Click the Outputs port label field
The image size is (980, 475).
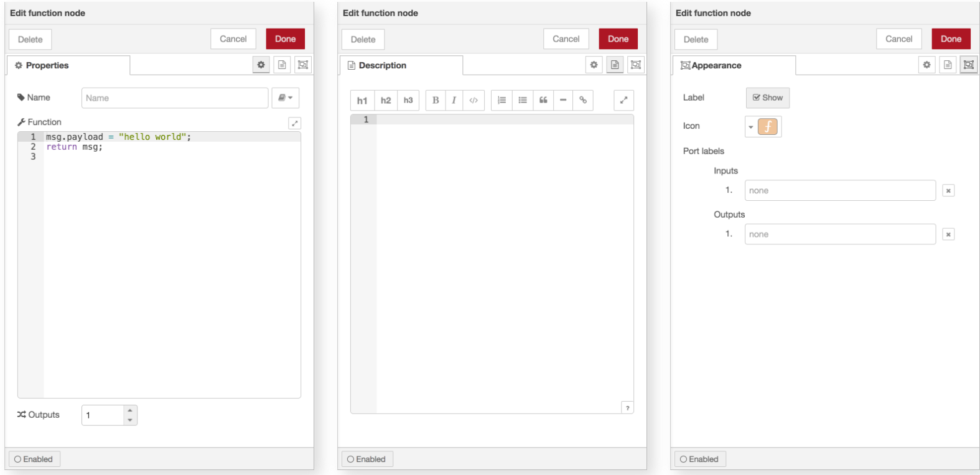pos(840,234)
